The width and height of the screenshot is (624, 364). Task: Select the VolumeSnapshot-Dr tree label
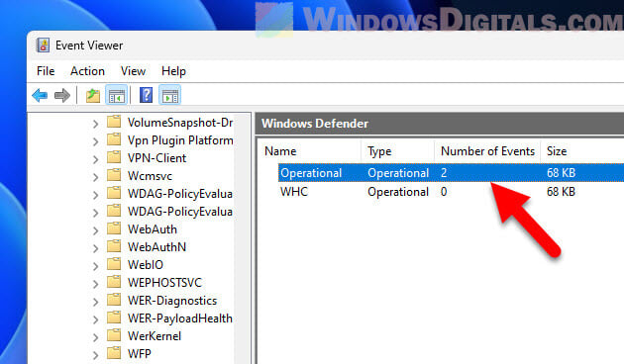point(180,123)
